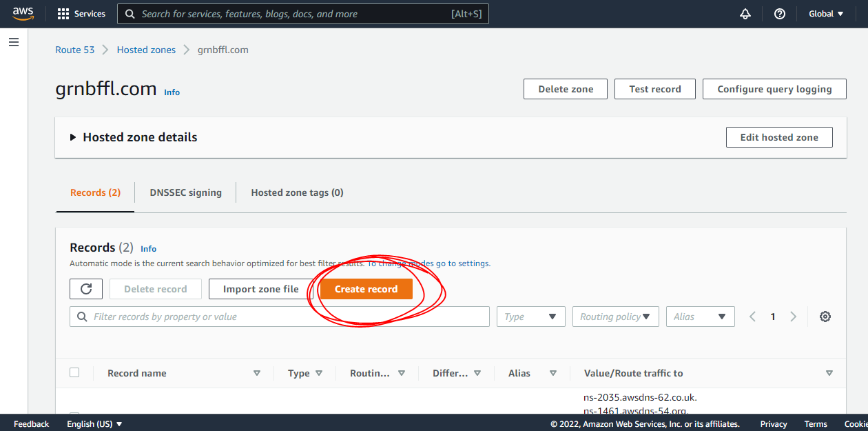The width and height of the screenshot is (868, 431).
Task: Sort by Differentiator column arrow
Action: [x=477, y=373]
